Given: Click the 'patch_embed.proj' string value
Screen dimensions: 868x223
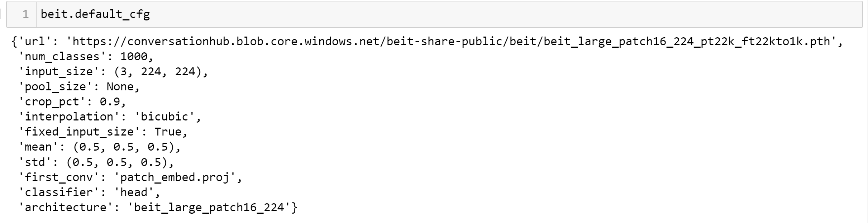Looking at the screenshot, I should point(175,177).
